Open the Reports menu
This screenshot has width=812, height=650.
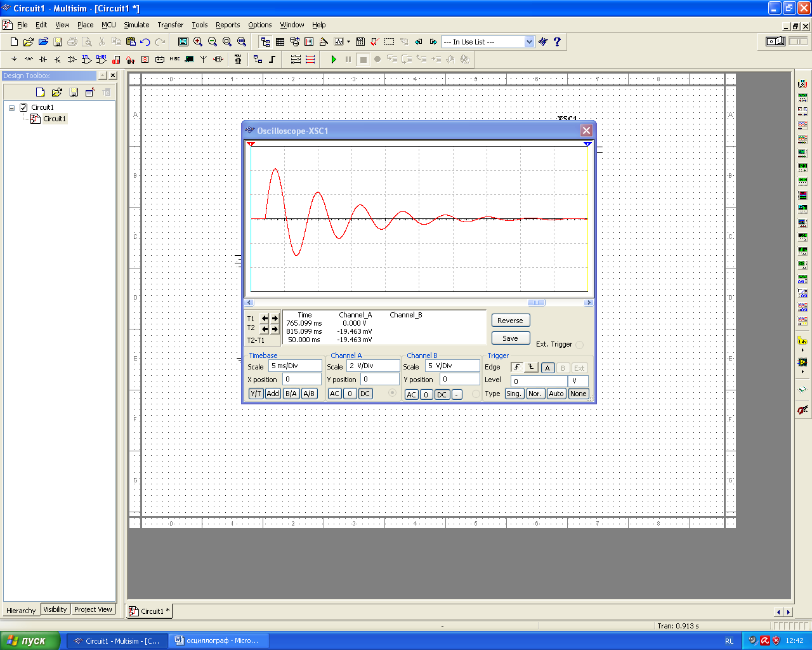click(228, 25)
